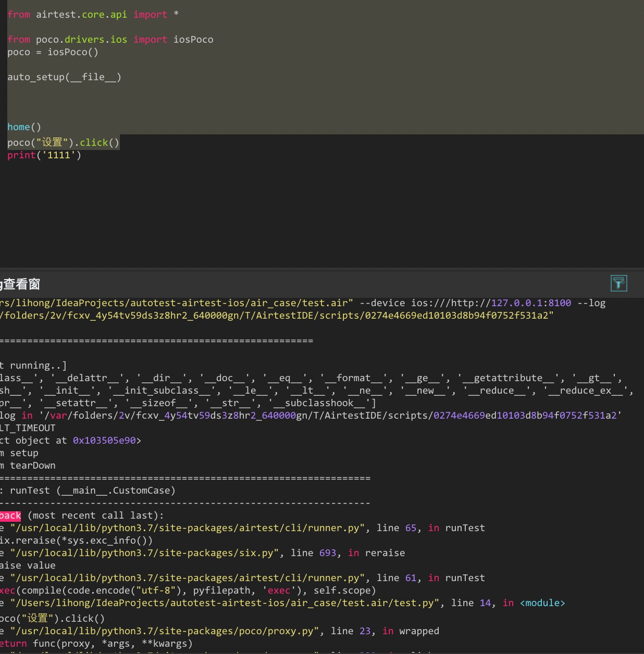The width and height of the screenshot is (644, 654).
Task: Click the 'LT_TIMEOUT' log line
Action: (x=28, y=428)
